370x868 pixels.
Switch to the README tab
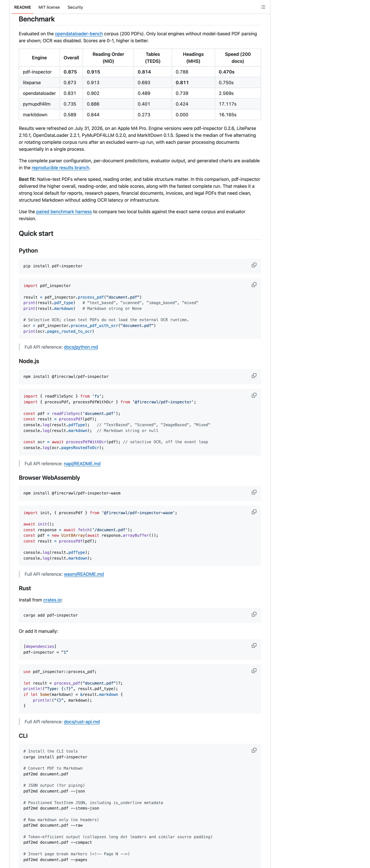(23, 7)
